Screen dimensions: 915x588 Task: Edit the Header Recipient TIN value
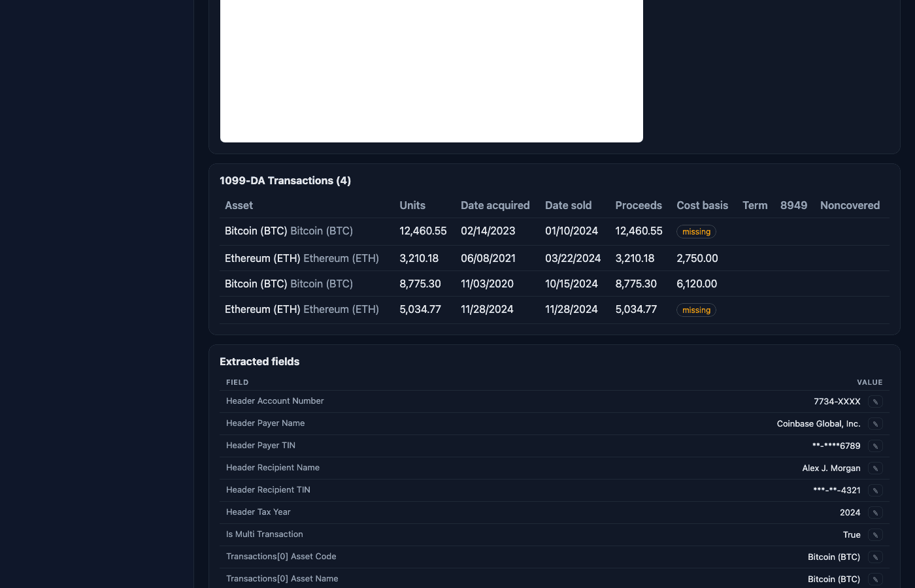point(875,491)
